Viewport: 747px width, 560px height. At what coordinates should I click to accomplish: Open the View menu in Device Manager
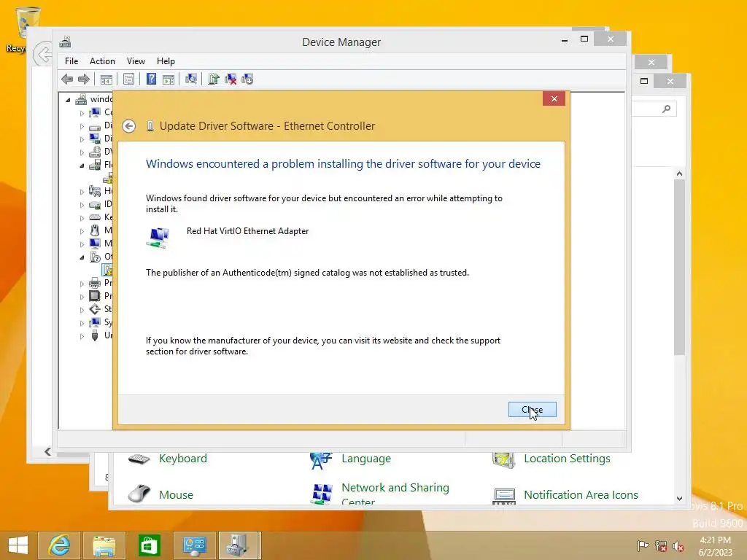point(136,61)
